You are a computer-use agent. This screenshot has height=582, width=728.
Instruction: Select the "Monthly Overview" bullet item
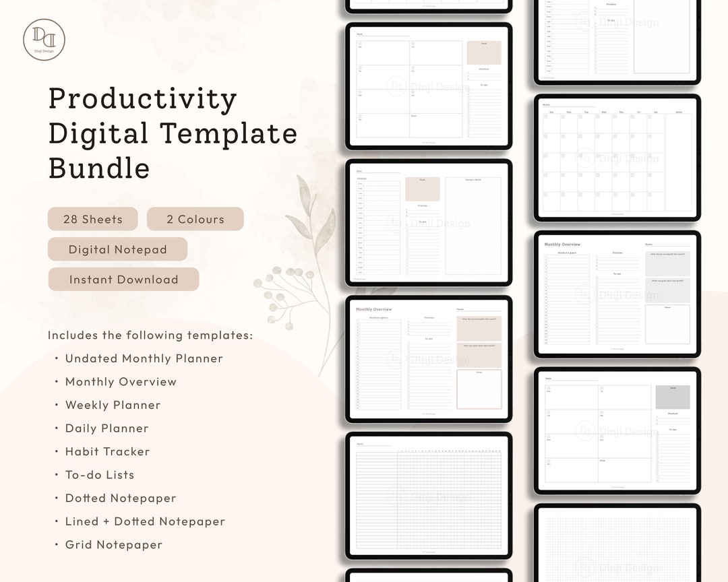tap(121, 381)
